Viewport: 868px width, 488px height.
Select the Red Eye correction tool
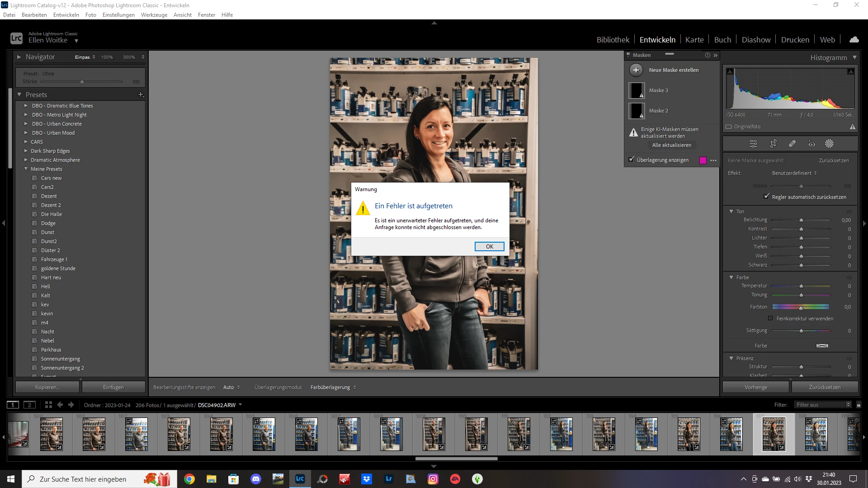coord(811,144)
